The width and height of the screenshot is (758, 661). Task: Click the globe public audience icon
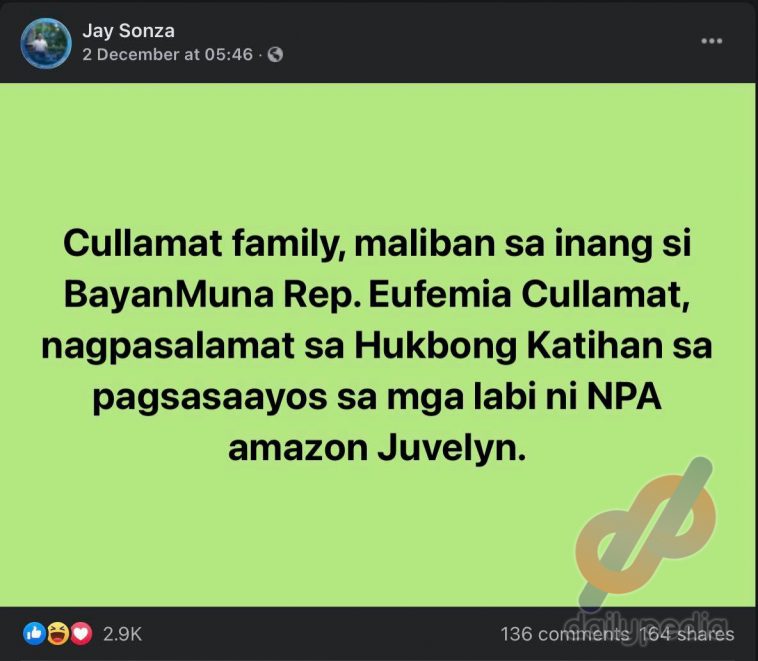tap(275, 54)
